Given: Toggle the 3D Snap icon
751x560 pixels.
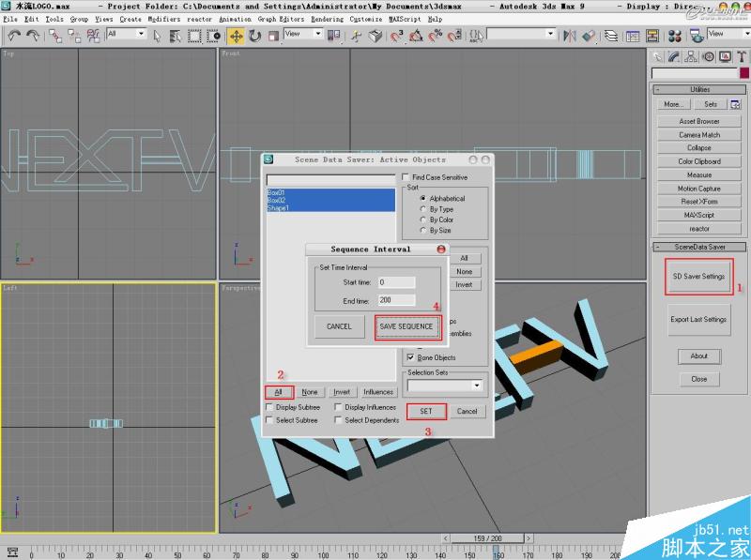Looking at the screenshot, I should [x=396, y=35].
